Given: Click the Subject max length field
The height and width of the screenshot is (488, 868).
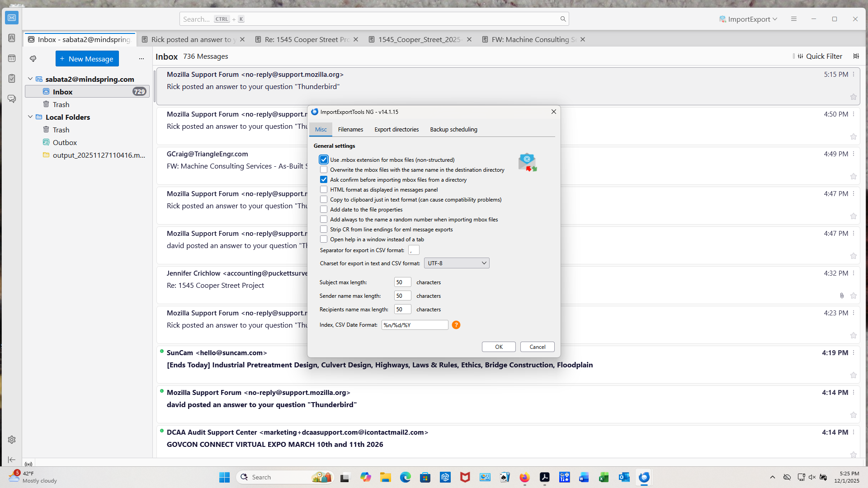Looking at the screenshot, I should [402, 282].
